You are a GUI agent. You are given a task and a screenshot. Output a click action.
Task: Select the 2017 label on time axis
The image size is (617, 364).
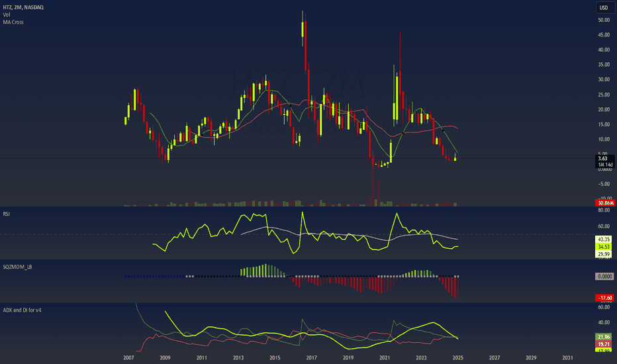point(311,357)
